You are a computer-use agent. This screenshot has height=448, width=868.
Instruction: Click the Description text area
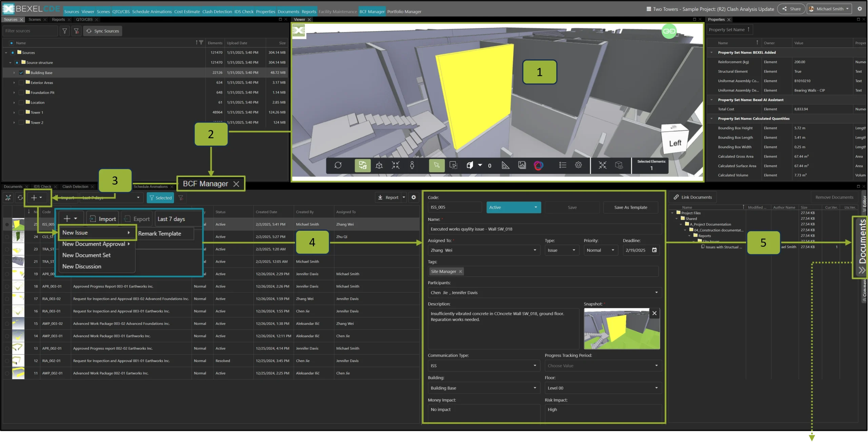[504, 329]
